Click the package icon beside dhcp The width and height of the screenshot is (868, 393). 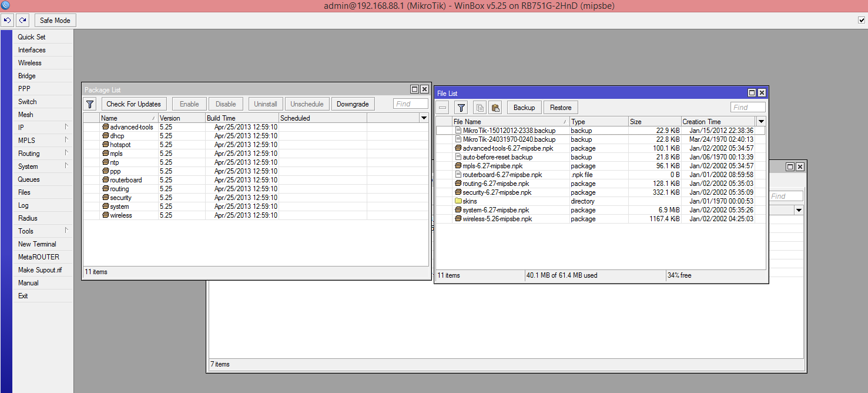105,136
